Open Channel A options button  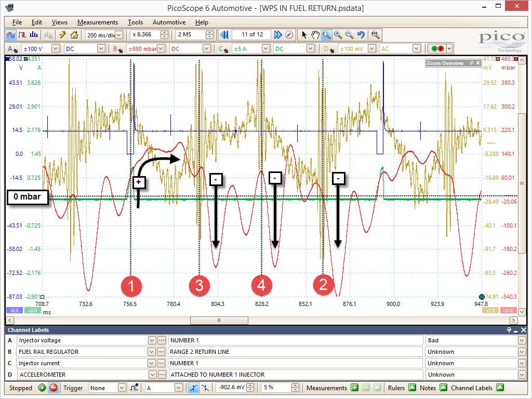pyautogui.click(x=12, y=49)
